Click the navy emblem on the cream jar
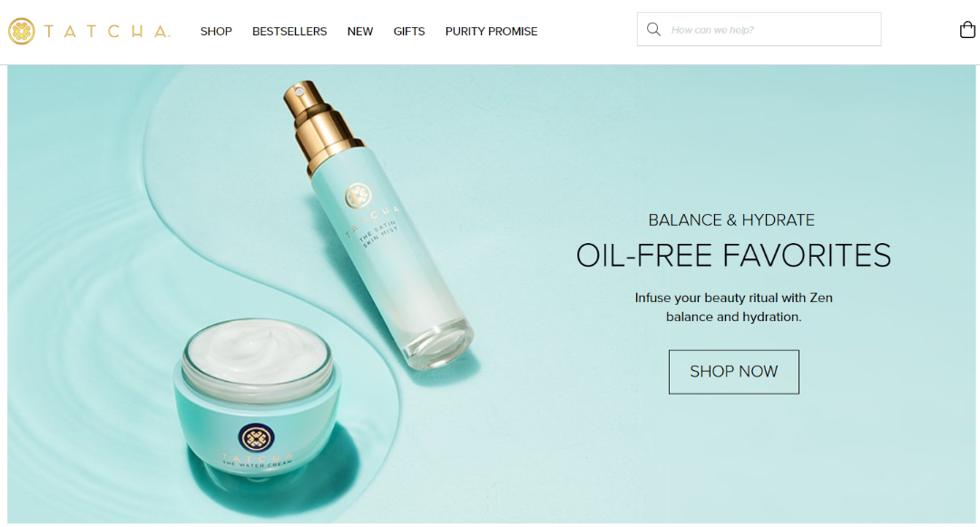Viewport: 980px width, 527px height. click(256, 438)
